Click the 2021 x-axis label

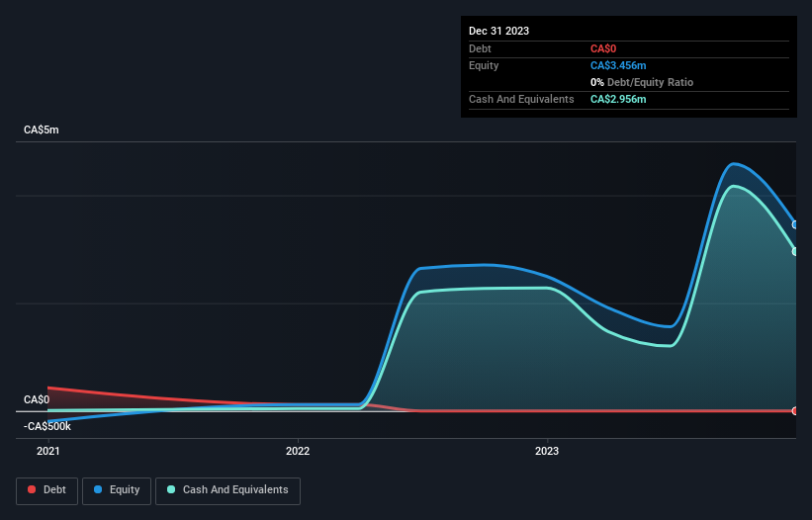(48, 451)
